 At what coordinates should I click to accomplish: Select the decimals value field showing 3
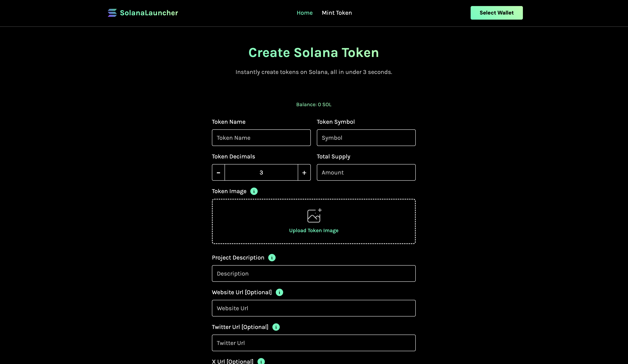[x=261, y=172]
